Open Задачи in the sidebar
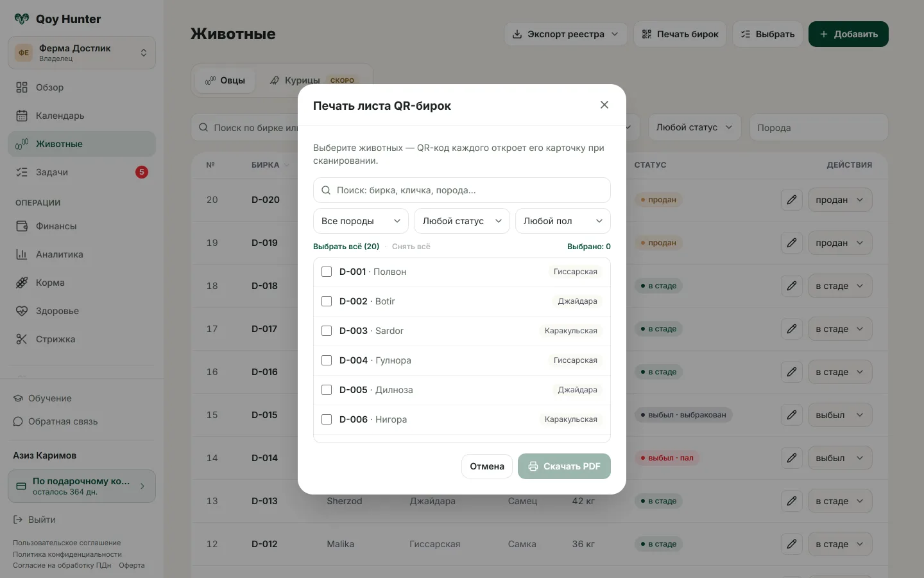The width and height of the screenshot is (924, 578). tap(81, 172)
